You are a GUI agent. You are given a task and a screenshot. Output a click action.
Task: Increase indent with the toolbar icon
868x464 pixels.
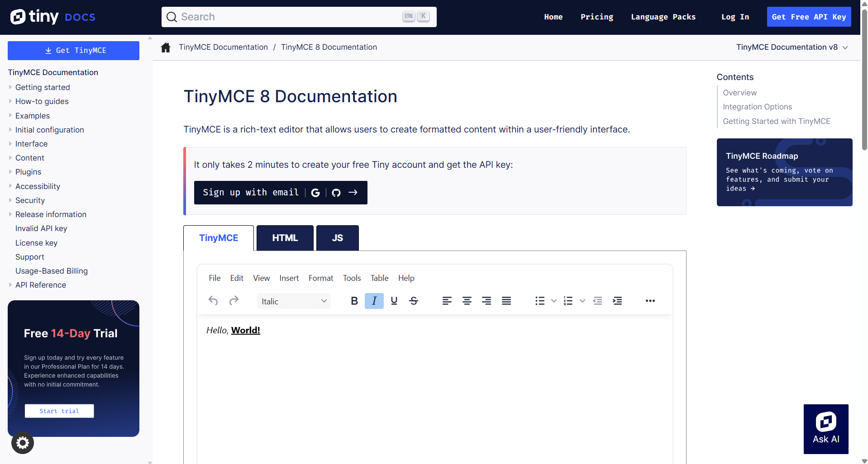point(617,301)
